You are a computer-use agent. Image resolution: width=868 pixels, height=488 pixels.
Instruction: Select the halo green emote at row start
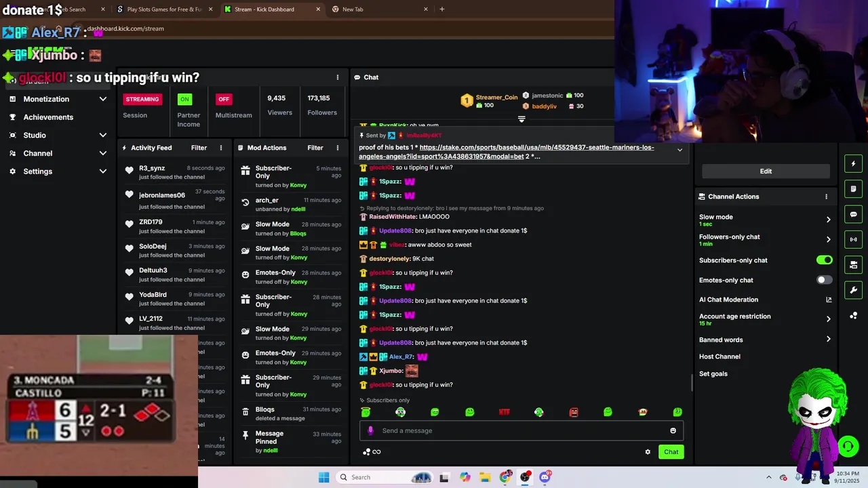click(366, 411)
